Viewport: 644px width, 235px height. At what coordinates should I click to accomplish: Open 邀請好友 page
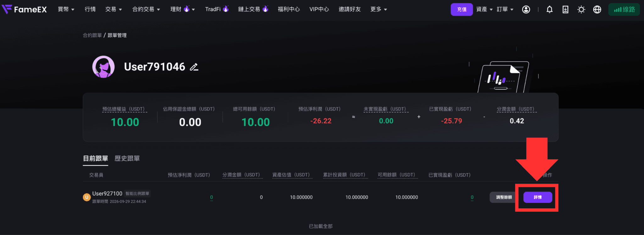tap(350, 9)
